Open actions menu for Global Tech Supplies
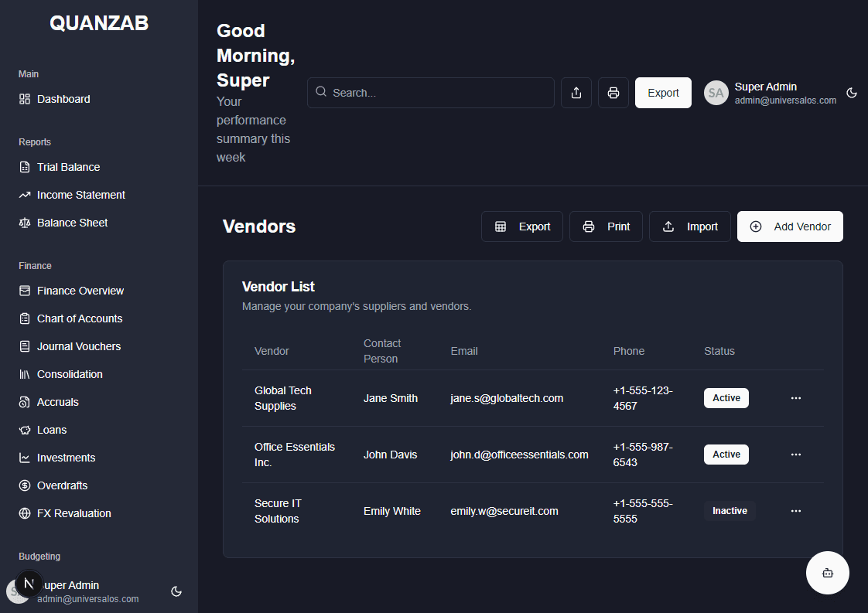The height and width of the screenshot is (613, 868). coord(796,398)
